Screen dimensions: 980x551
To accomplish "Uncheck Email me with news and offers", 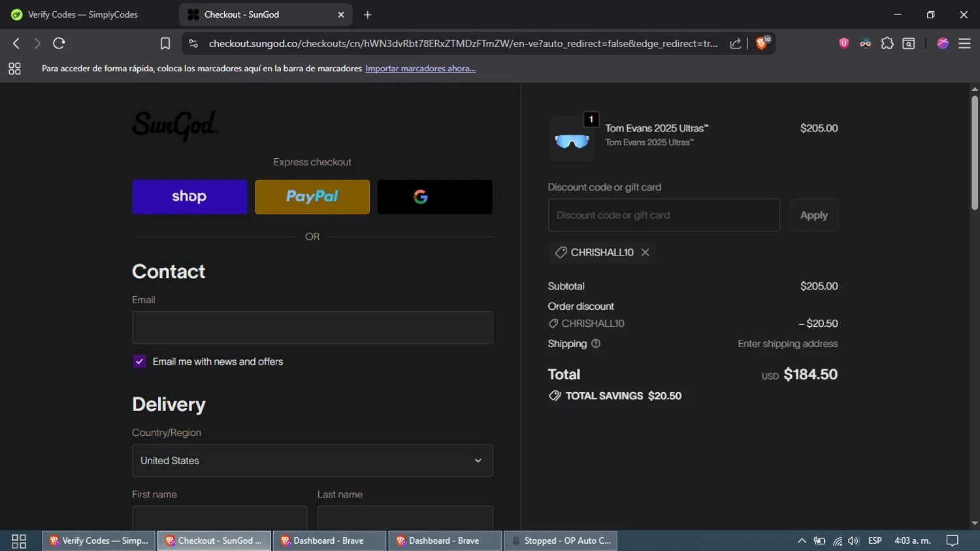I will click(139, 361).
